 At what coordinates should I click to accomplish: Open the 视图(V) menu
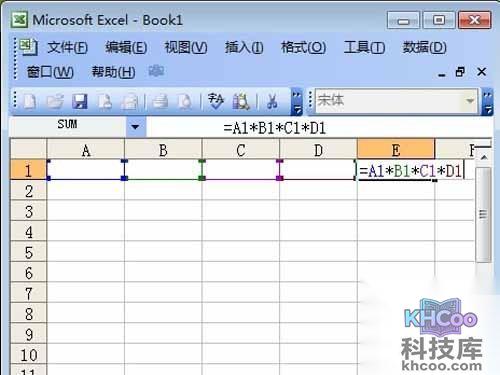point(186,47)
